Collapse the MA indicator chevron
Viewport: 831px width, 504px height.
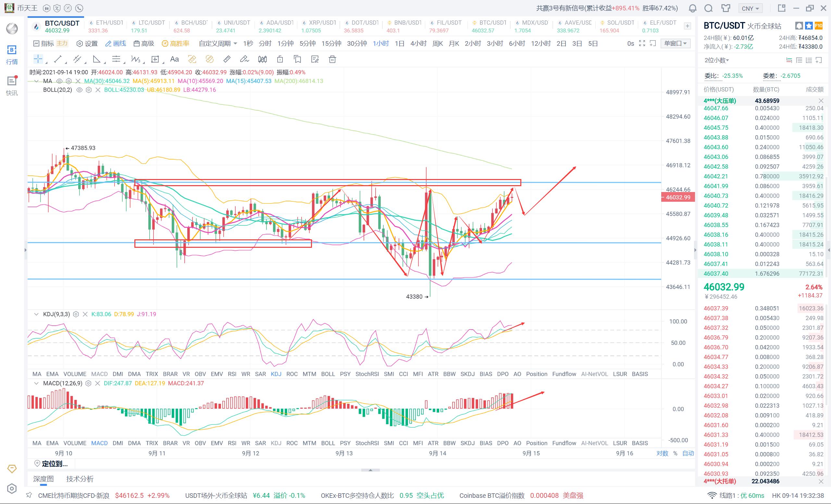36,81
